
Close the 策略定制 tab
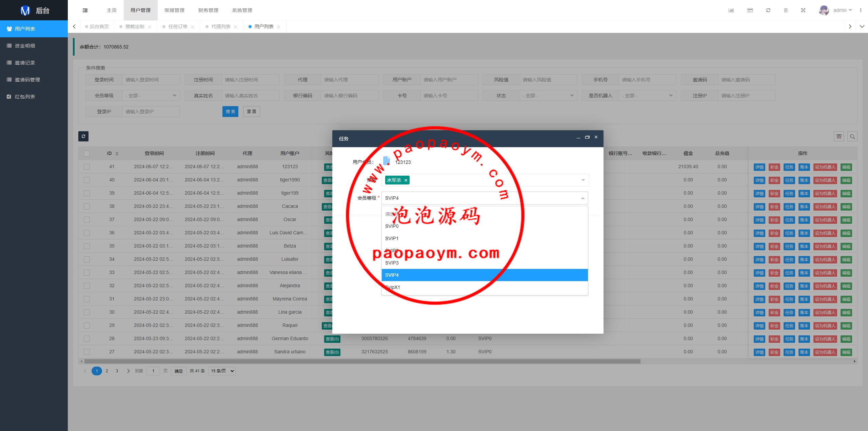(150, 27)
